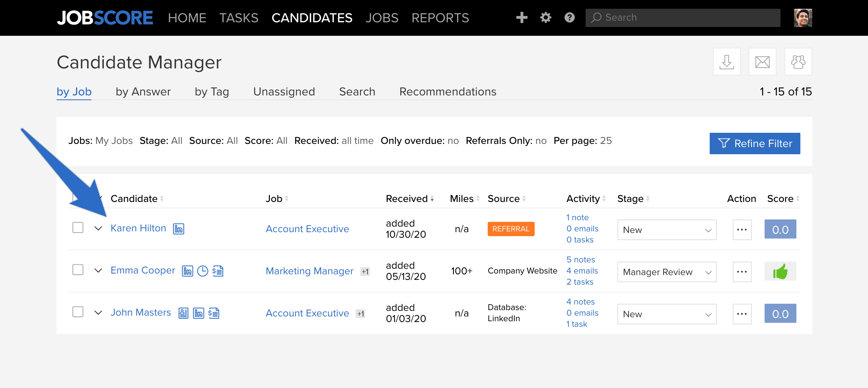The height and width of the screenshot is (388, 868).
Task: Select CANDIDATES in the navigation bar
Action: click(312, 18)
